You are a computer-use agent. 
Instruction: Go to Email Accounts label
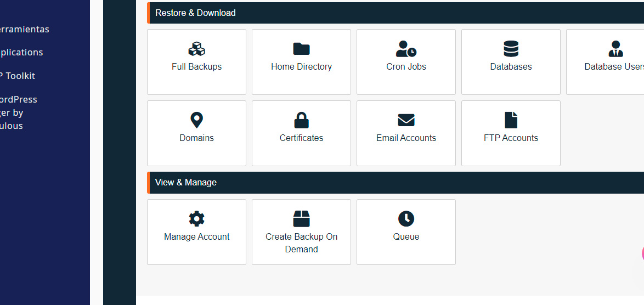coord(406,138)
